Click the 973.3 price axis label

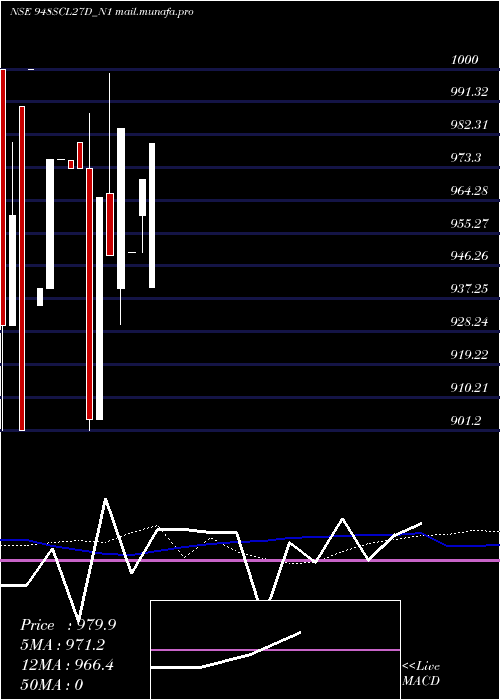point(466,158)
